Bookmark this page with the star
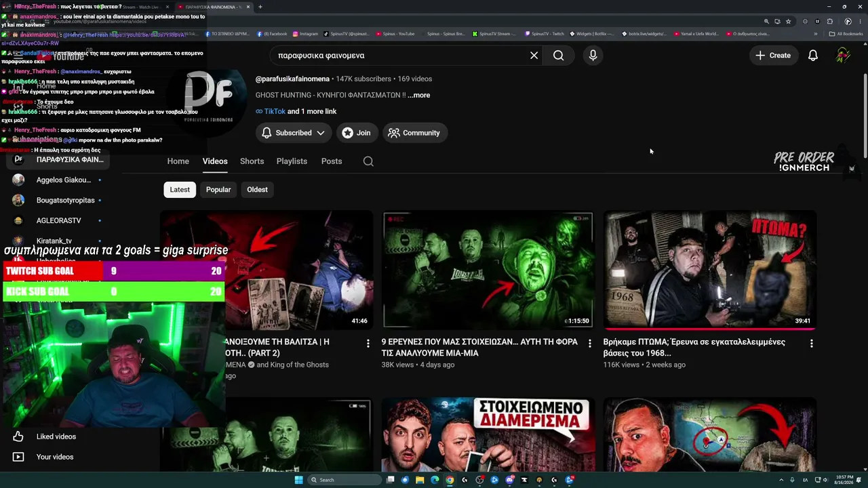 point(788,21)
